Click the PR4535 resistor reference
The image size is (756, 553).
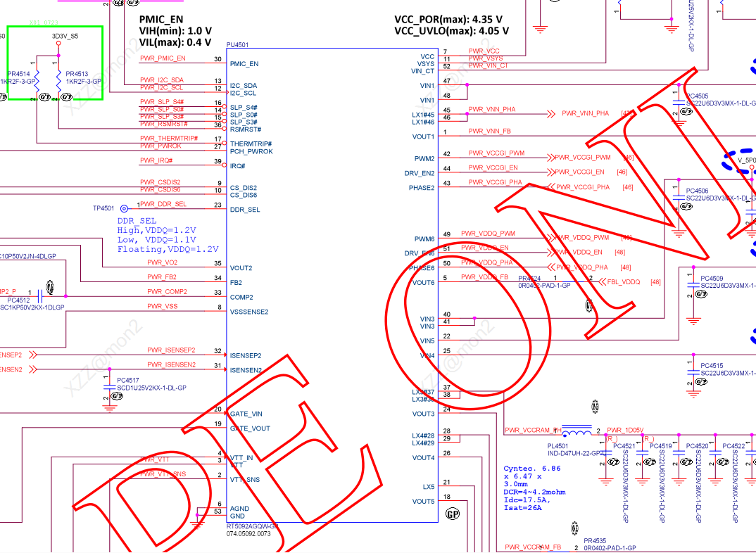click(x=595, y=541)
